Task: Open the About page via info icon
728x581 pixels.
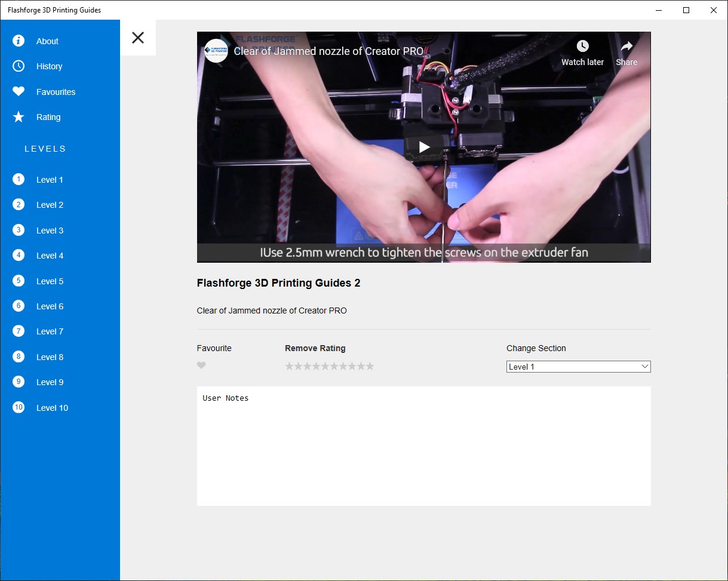Action: pyautogui.click(x=19, y=41)
